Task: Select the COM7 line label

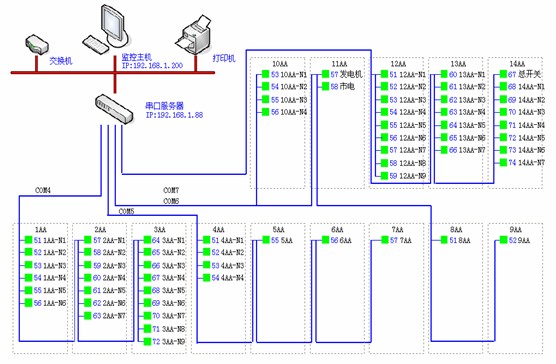Action: pyautogui.click(x=171, y=190)
